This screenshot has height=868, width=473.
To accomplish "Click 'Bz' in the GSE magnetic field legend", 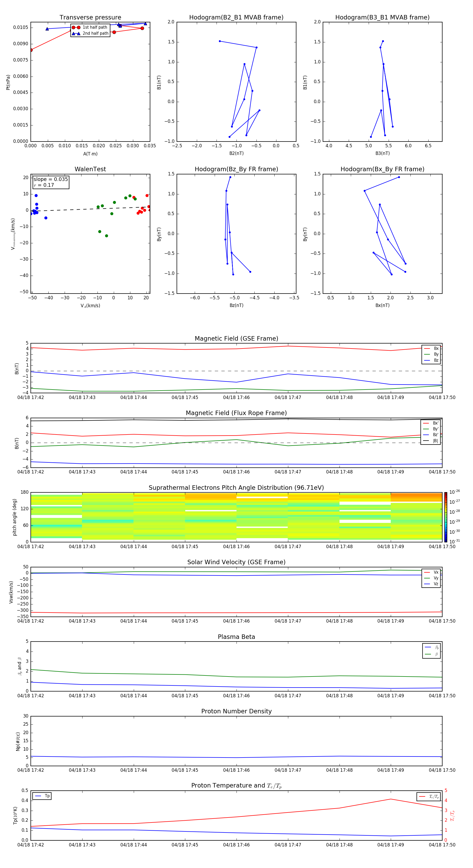I will pos(431,360).
